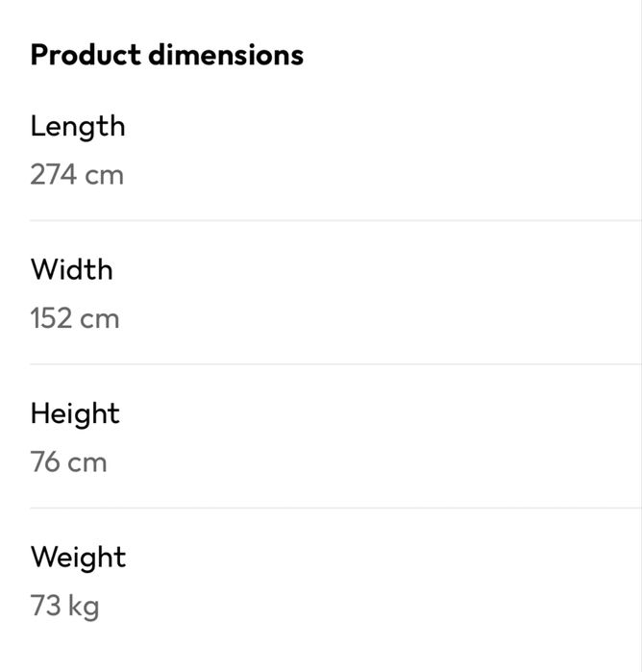The width and height of the screenshot is (642, 672).
Task: Select the Weight label
Action: click(x=78, y=558)
